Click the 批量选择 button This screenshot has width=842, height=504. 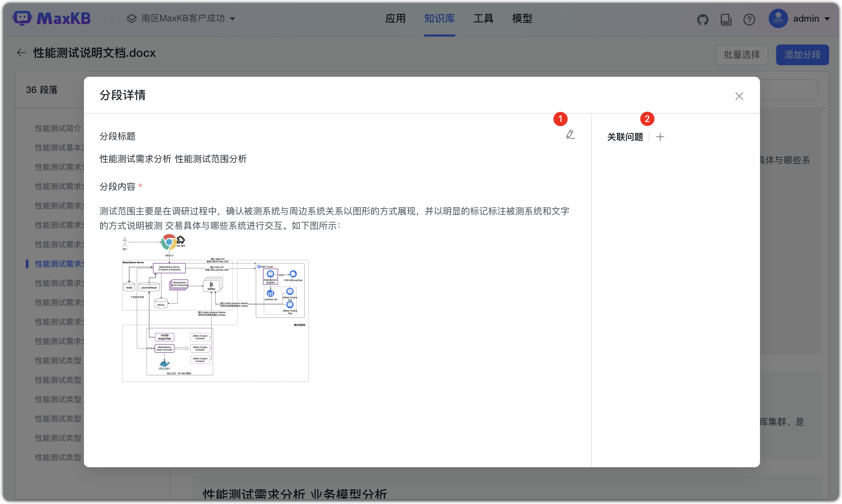pos(742,55)
